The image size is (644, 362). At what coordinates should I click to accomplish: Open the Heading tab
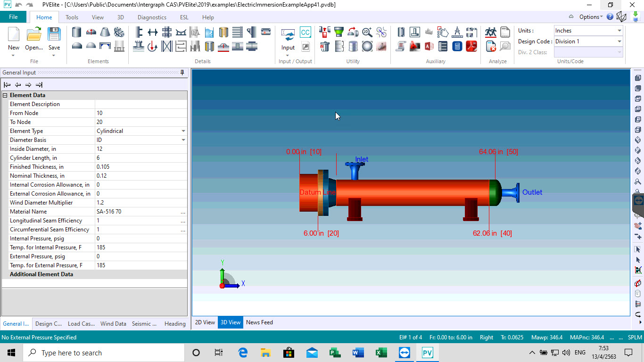coord(175,324)
